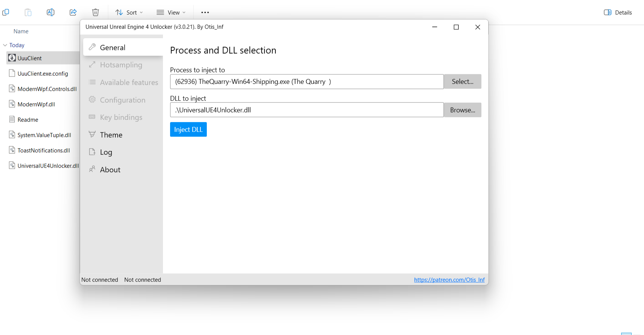The width and height of the screenshot is (644, 335).
Task: Click the UuuClient application file icon
Action: coord(12,58)
